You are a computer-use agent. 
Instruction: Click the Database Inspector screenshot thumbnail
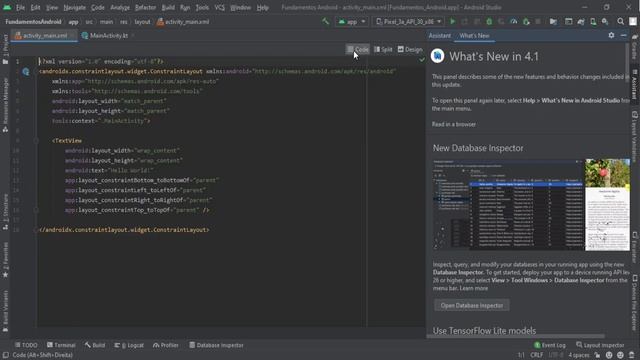(x=531, y=204)
